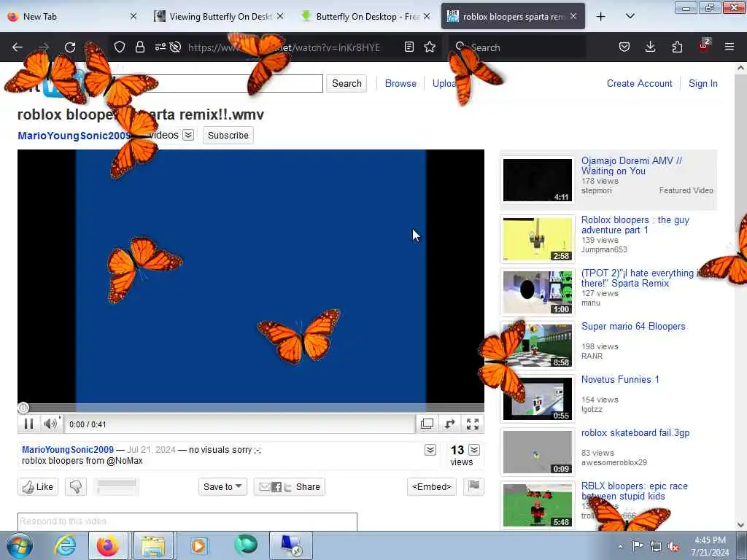Focus the Firefox toolbar Search box
The image size is (747, 560).
coord(518,47)
